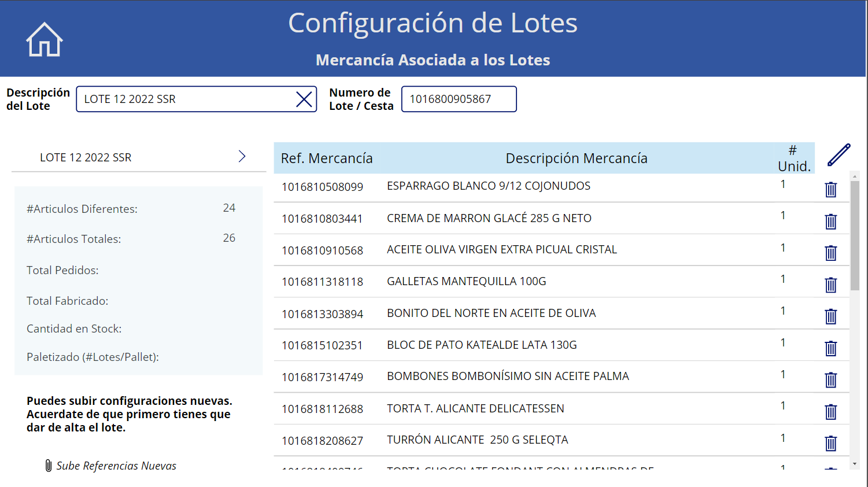Click the pencil edit icon
The image size is (868, 487).
[839, 155]
